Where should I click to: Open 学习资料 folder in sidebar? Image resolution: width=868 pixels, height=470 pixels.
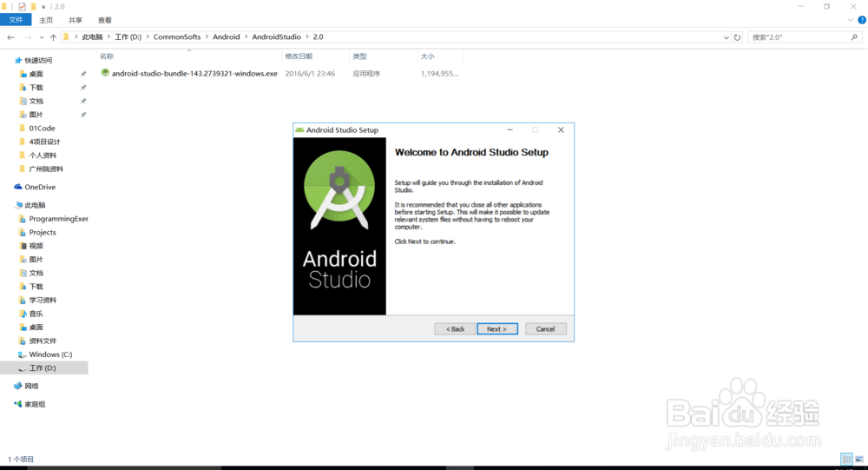(x=43, y=301)
